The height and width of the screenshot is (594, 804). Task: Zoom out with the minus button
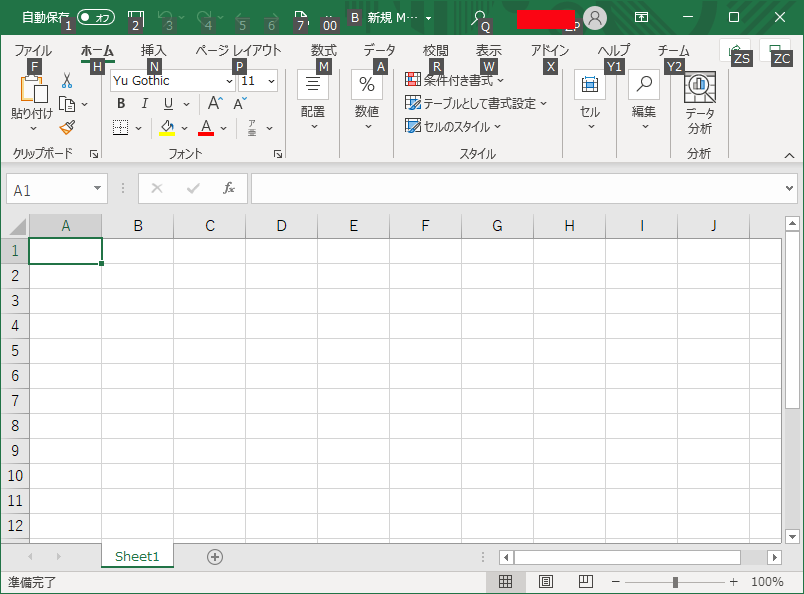[616, 581]
